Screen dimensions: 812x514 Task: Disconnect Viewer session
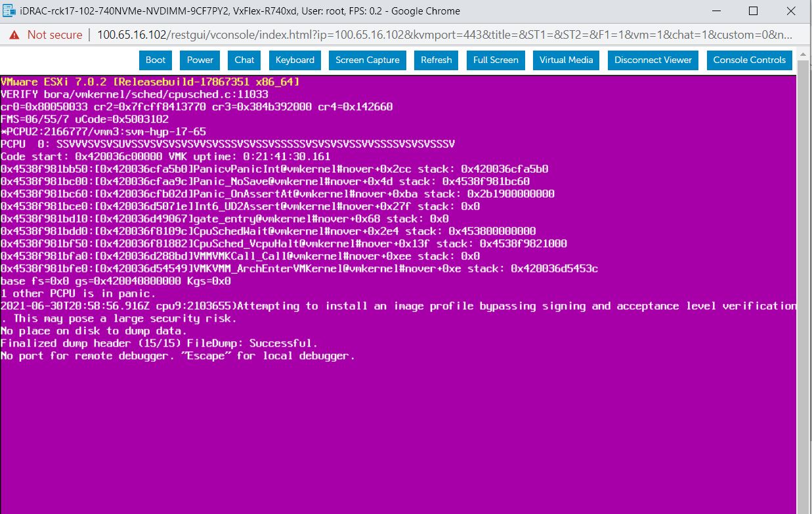pyautogui.click(x=653, y=60)
